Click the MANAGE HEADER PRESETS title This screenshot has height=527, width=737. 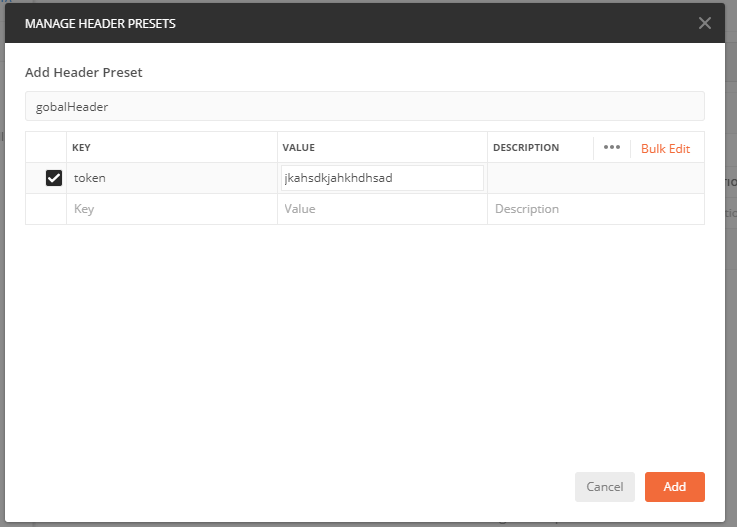tap(100, 23)
